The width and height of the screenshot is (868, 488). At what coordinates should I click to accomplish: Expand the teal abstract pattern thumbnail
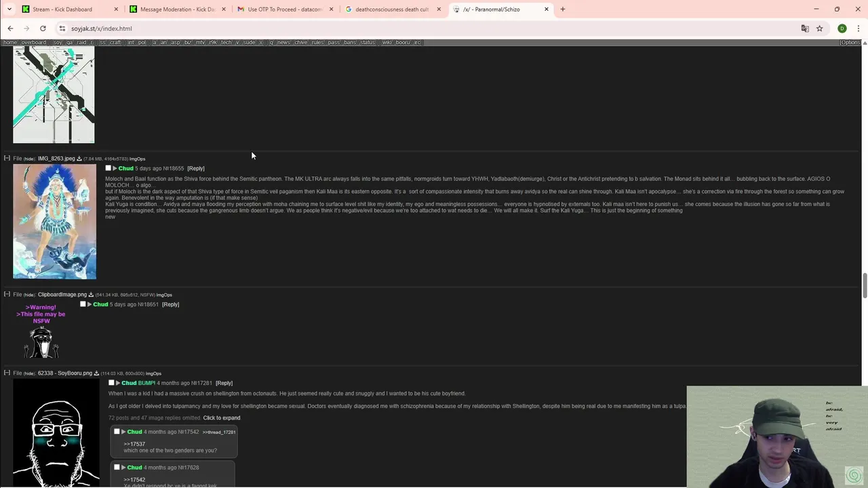[54, 94]
